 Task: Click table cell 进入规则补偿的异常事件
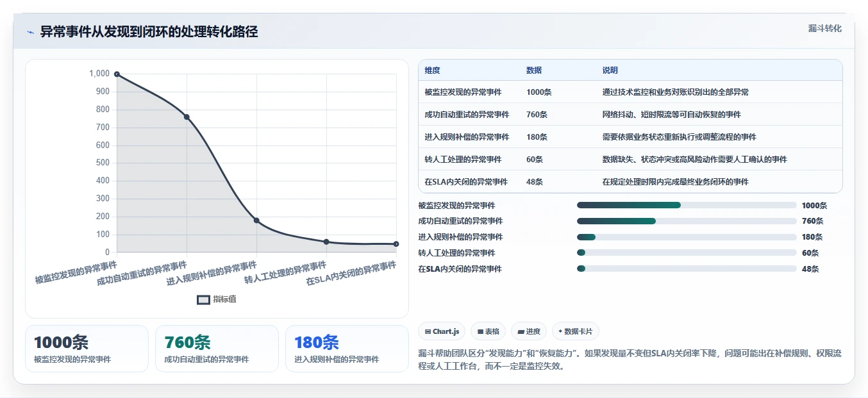point(467,137)
